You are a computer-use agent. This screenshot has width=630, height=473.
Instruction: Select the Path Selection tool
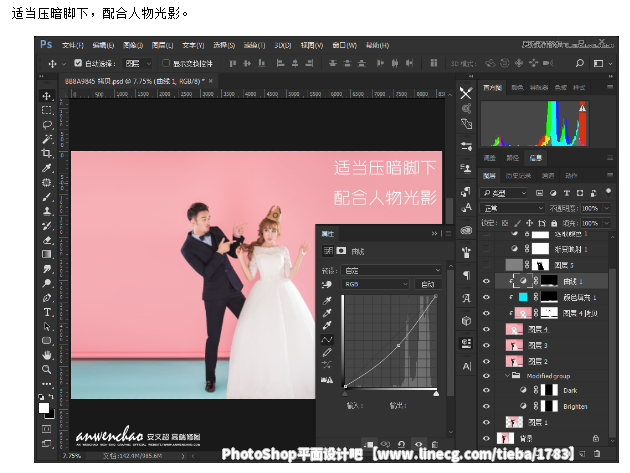47,326
